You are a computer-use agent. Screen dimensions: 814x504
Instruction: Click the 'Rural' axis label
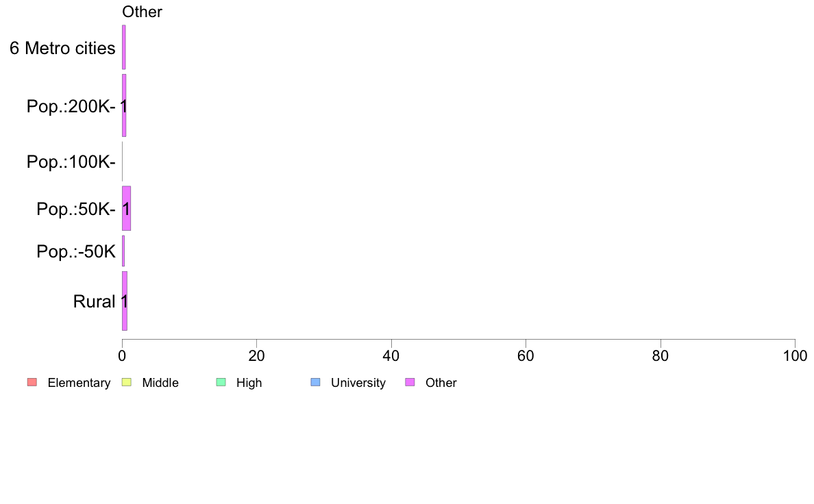(94, 301)
